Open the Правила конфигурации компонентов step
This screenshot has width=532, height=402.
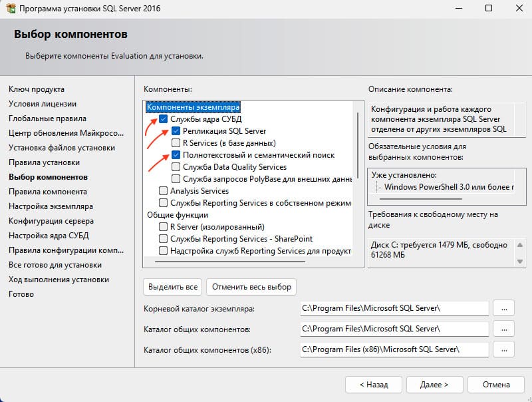pos(66,250)
